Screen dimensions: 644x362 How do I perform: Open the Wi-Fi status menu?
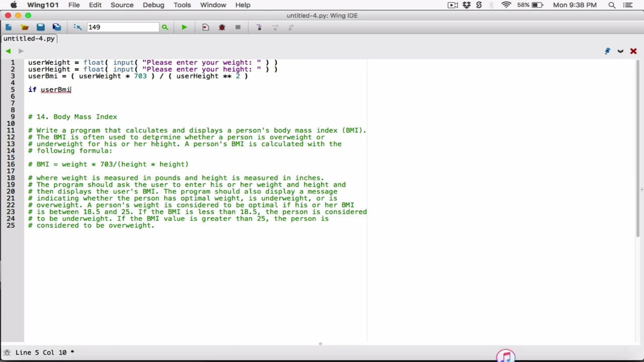[506, 5]
